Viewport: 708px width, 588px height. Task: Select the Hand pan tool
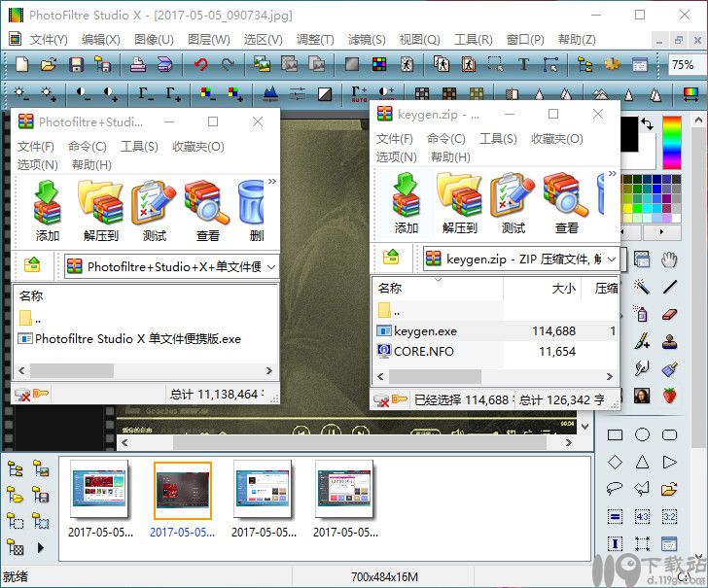669,259
